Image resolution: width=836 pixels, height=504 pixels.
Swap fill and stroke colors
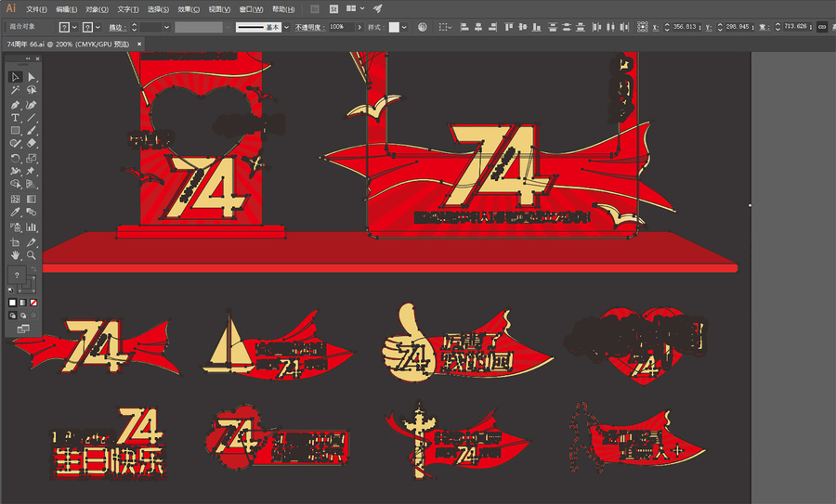coord(33,269)
